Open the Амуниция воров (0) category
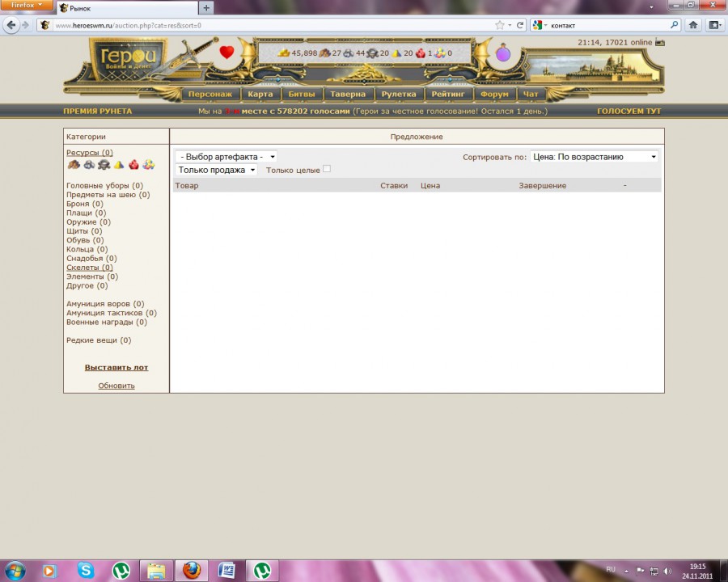 (x=105, y=304)
